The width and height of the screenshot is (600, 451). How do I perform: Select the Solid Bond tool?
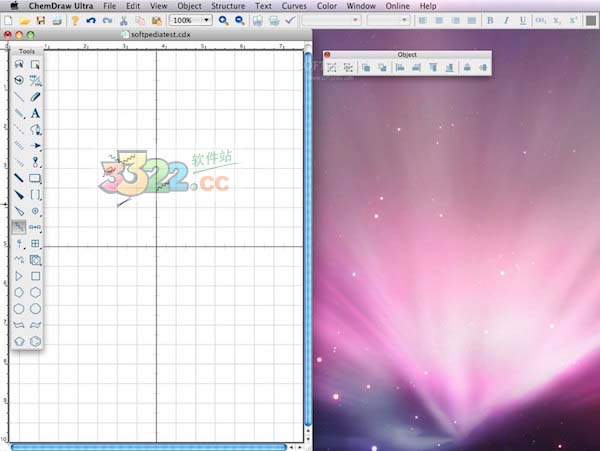click(19, 96)
